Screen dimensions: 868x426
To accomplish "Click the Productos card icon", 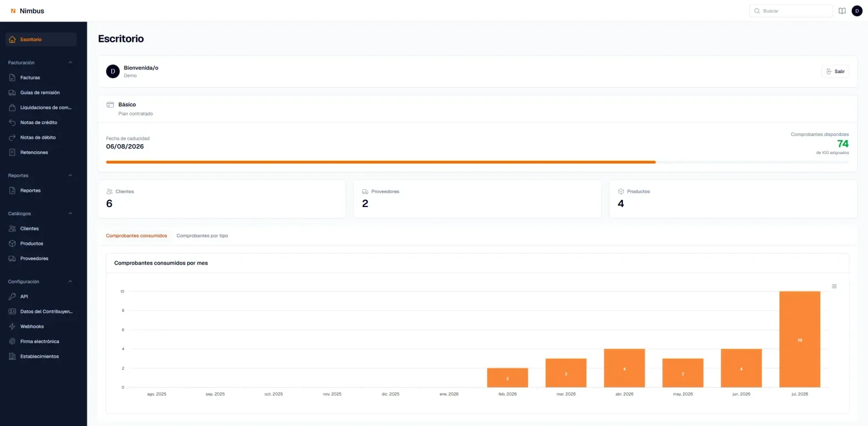I will [621, 191].
